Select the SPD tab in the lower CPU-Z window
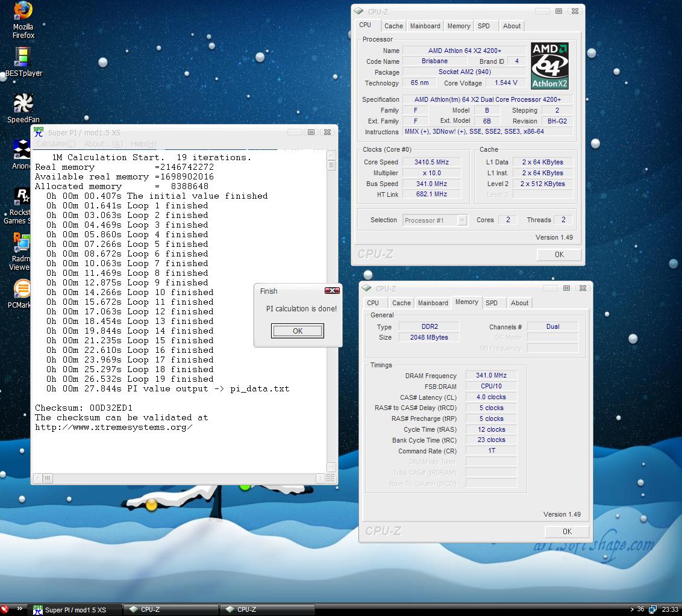The height and width of the screenshot is (616, 682). (x=492, y=303)
